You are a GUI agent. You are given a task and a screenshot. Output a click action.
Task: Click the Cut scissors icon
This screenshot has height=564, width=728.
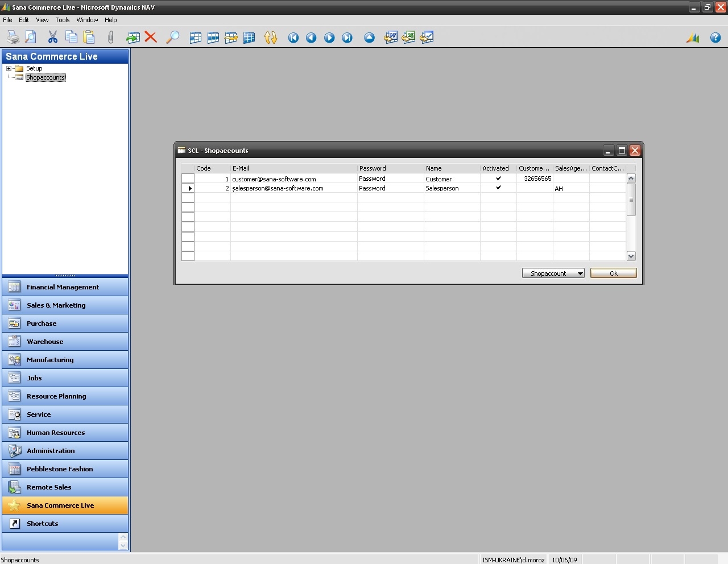pos(53,38)
